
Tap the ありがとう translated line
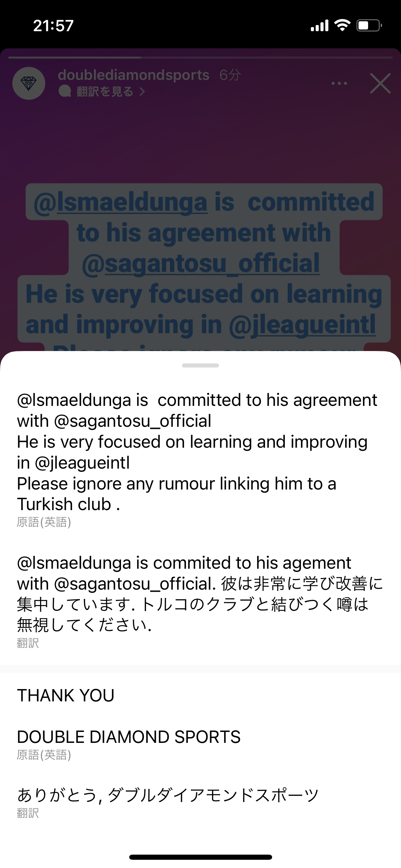[x=168, y=795]
